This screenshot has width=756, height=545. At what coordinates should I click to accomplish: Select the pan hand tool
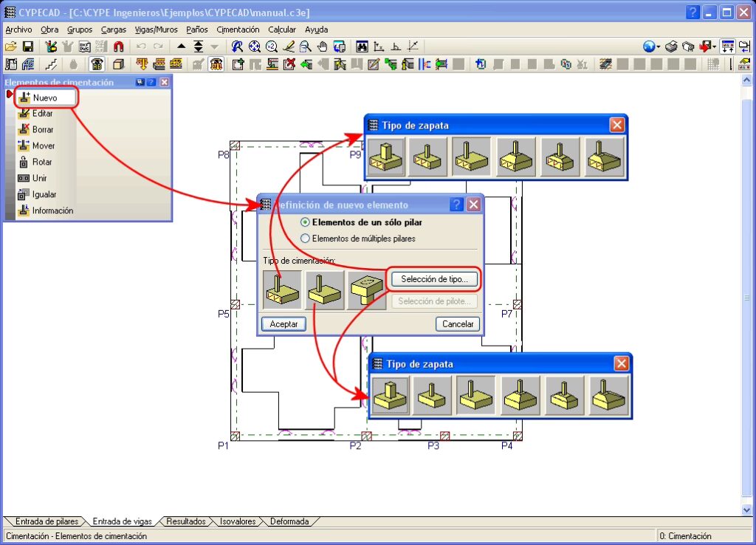[x=322, y=47]
